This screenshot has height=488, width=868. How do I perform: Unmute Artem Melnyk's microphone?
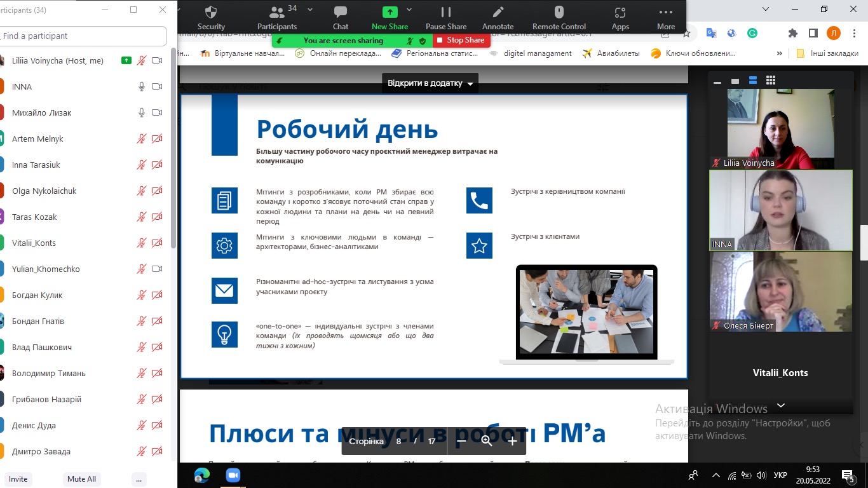(142, 139)
